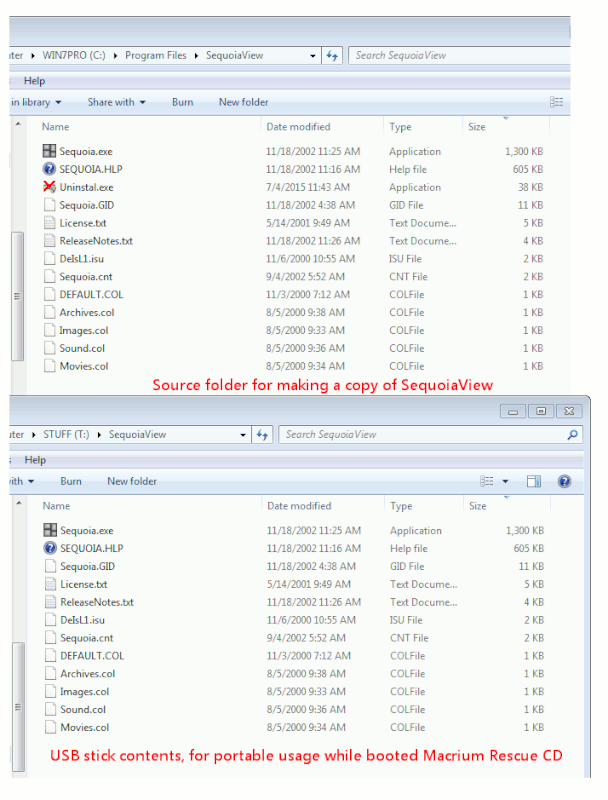Click Search SequoiaView field in Program Files window

459,56
